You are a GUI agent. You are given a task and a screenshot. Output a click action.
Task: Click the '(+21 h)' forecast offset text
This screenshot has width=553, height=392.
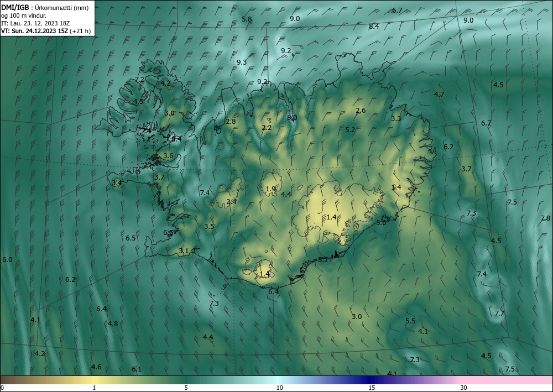80,31
